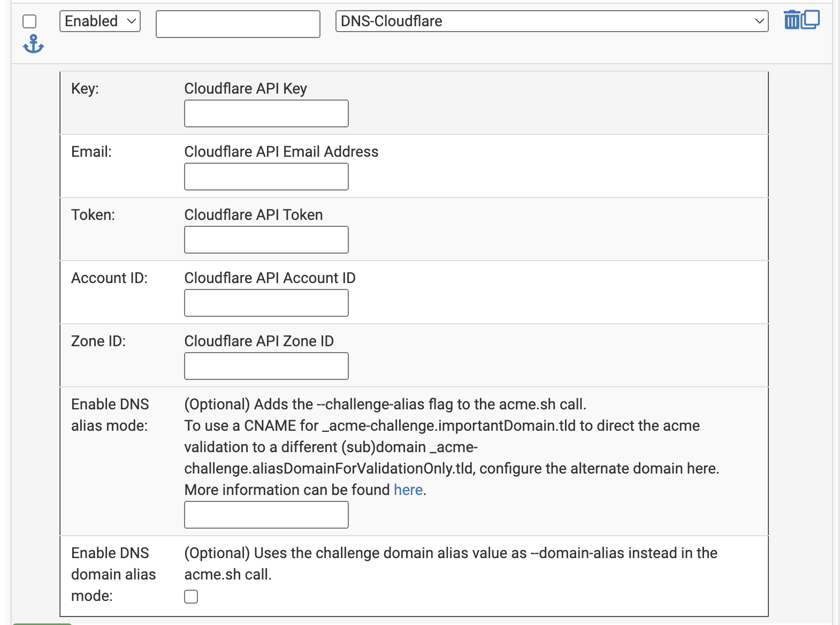This screenshot has height=625, width=840.
Task: Focus the Cloudflare API Account ID field
Action: click(x=266, y=303)
